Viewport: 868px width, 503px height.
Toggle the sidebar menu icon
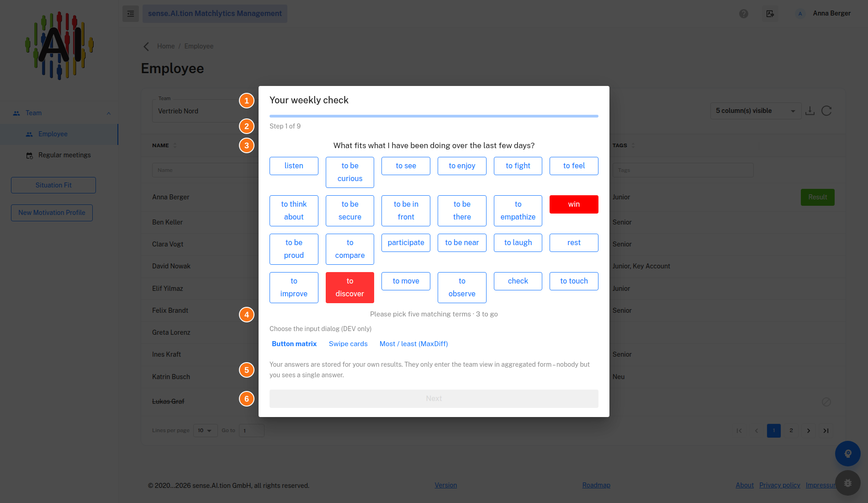click(131, 14)
